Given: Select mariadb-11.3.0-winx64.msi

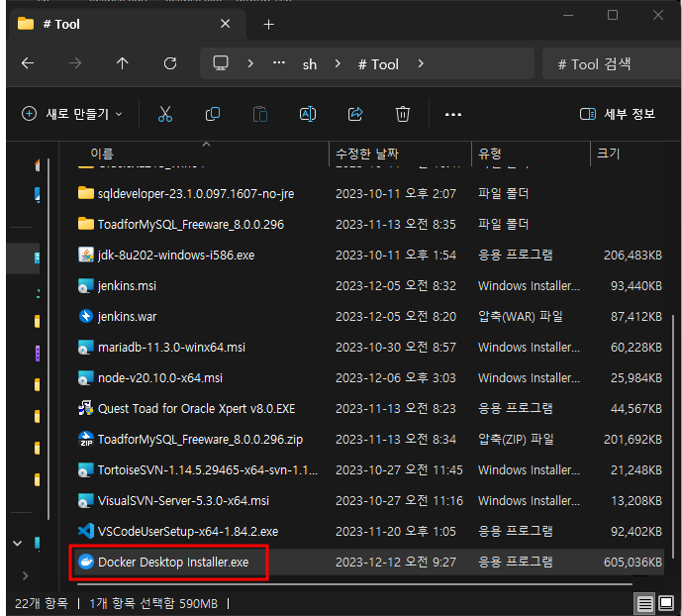Looking at the screenshot, I should (171, 348).
